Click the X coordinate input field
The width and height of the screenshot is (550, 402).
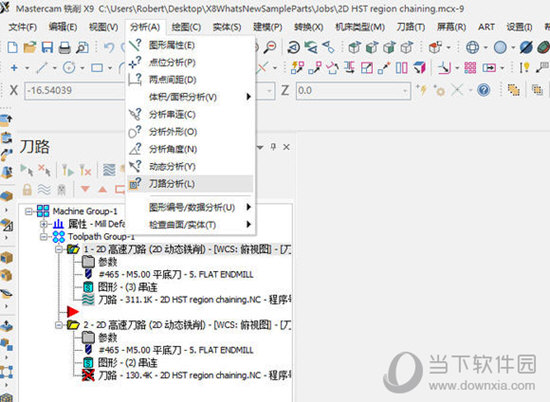(75, 91)
